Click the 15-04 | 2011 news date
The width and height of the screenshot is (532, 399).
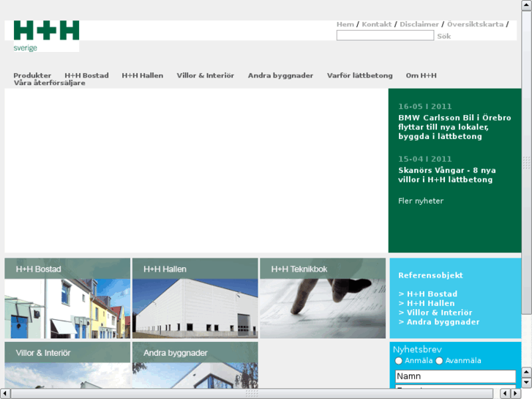coord(424,160)
